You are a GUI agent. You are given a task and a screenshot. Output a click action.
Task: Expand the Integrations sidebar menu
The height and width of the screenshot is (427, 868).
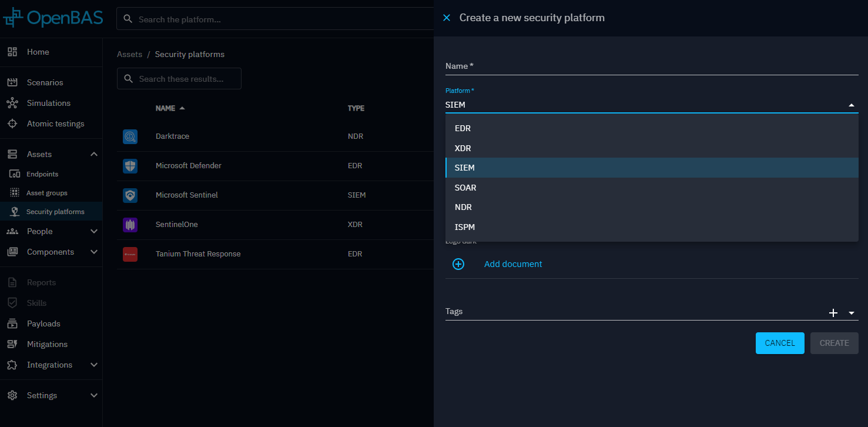click(x=93, y=365)
